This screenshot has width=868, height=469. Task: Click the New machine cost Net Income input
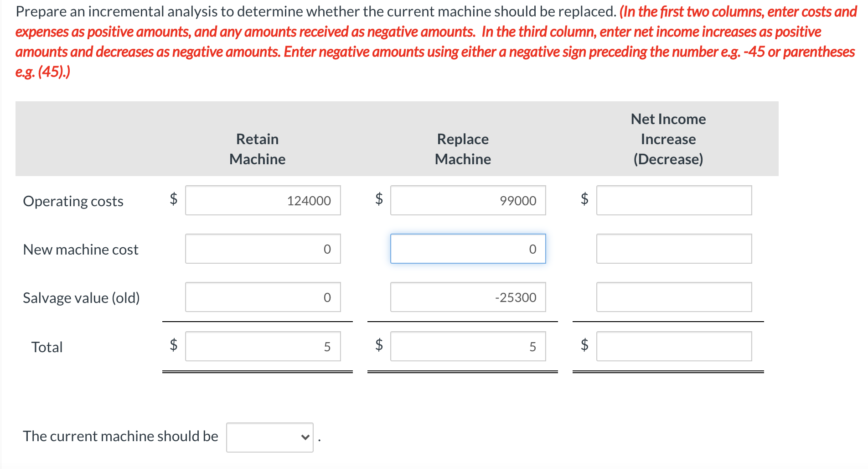(674, 249)
